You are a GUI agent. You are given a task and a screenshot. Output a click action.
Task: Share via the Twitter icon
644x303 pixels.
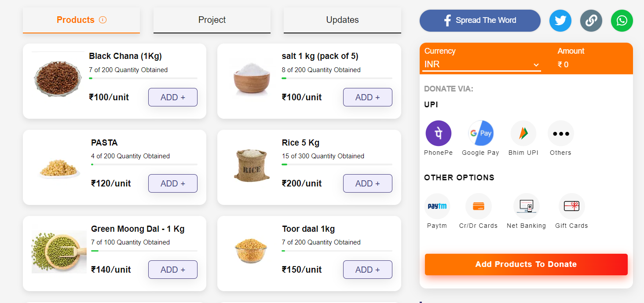(x=560, y=21)
